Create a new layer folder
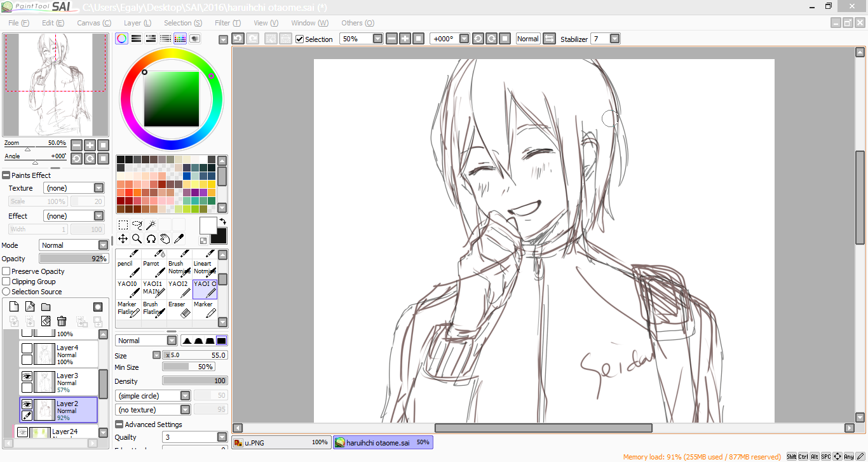This screenshot has height=462, width=868. pos(46,307)
